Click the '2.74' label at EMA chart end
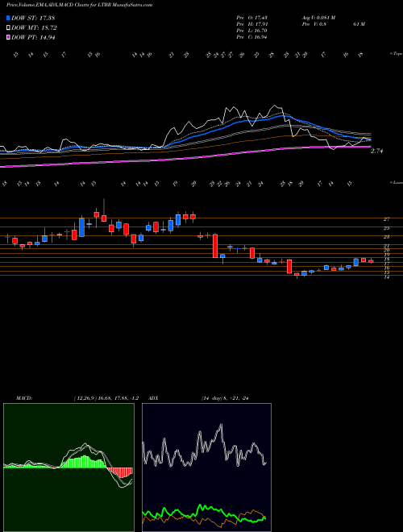The width and height of the screenshot is (403, 532). 376,151
